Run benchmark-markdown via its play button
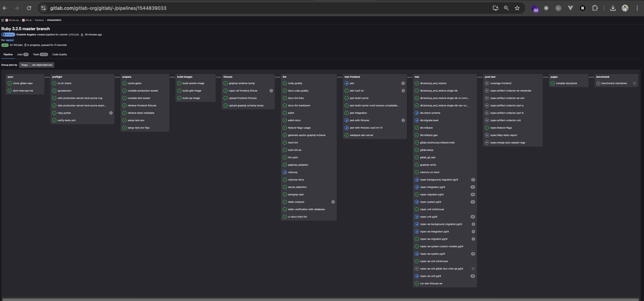644x301 pixels. [635, 83]
